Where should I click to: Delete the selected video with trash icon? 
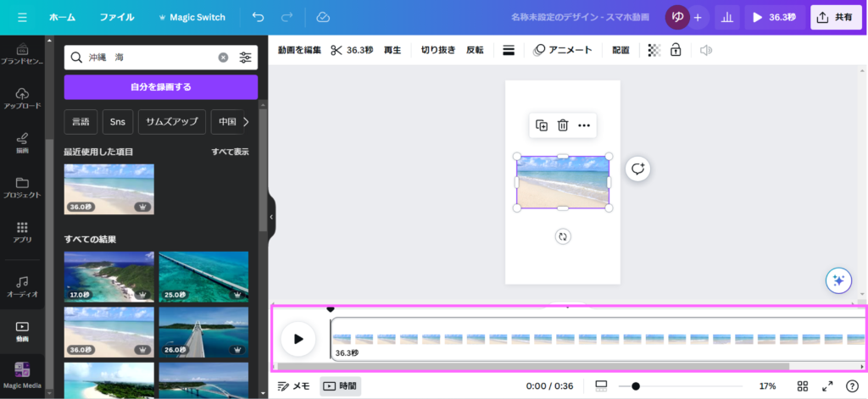[563, 125]
